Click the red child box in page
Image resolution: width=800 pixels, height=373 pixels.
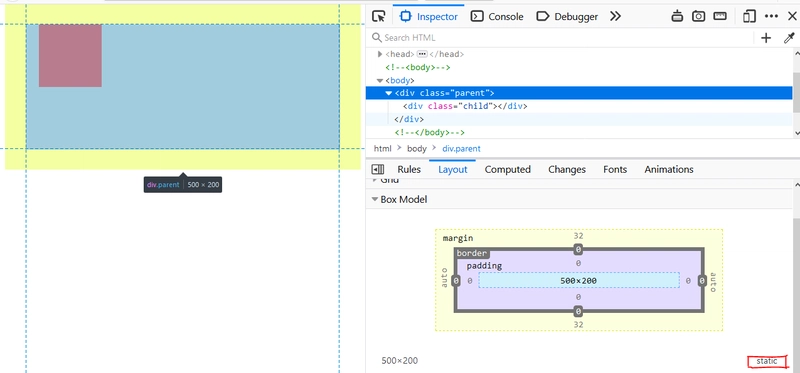[x=70, y=56]
